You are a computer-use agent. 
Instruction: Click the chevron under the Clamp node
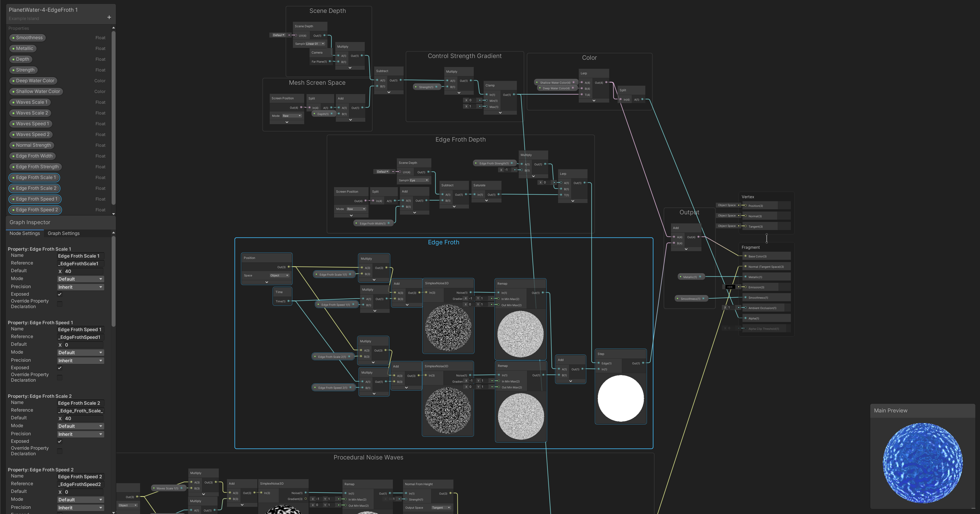[x=500, y=113]
